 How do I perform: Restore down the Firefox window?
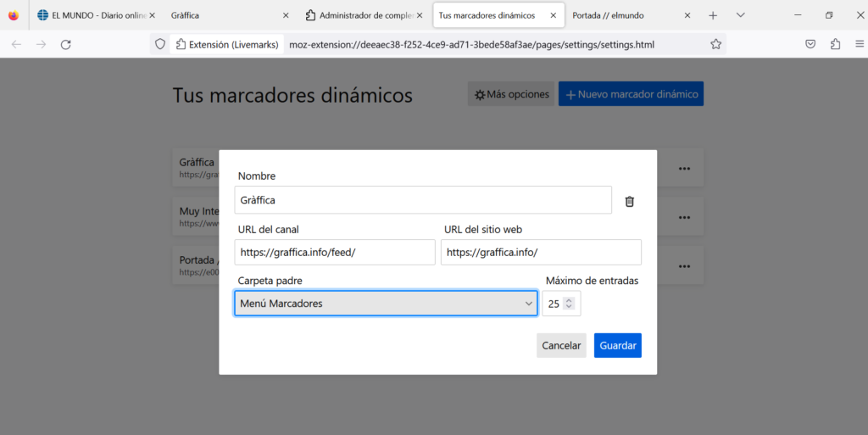pyautogui.click(x=829, y=15)
